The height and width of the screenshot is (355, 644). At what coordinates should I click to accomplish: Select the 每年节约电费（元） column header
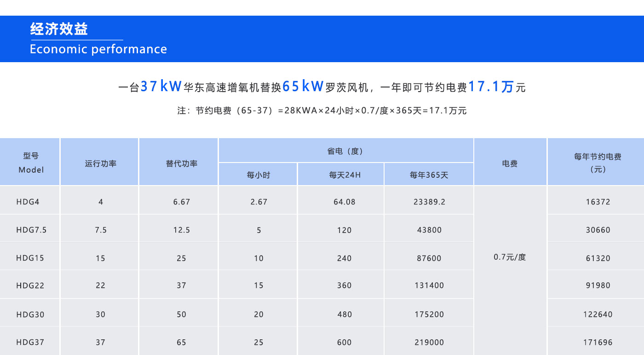point(598,163)
